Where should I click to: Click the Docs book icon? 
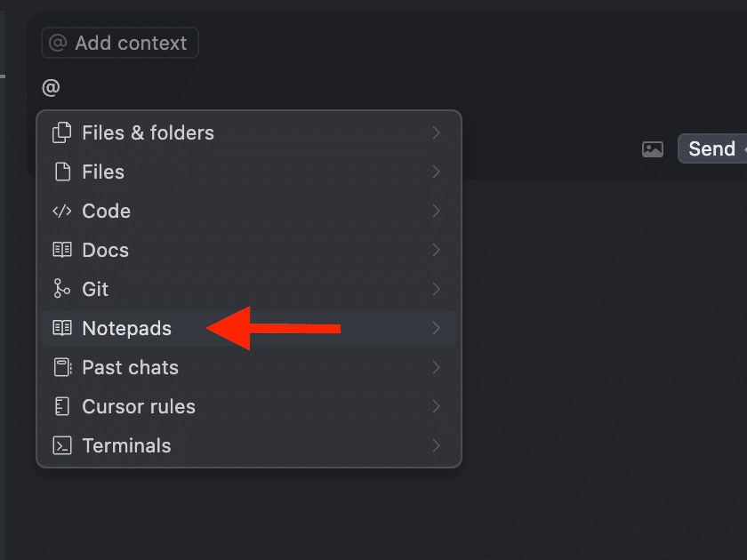[62, 251]
